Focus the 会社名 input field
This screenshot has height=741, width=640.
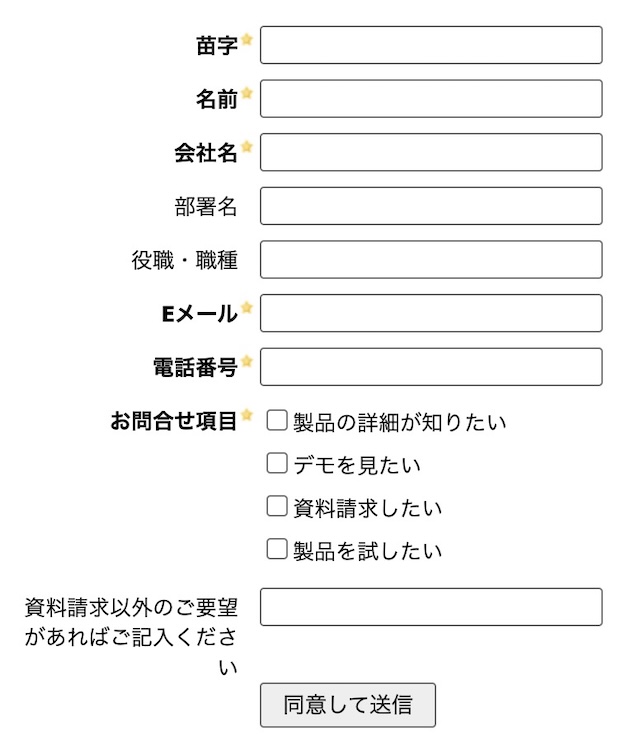click(431, 152)
